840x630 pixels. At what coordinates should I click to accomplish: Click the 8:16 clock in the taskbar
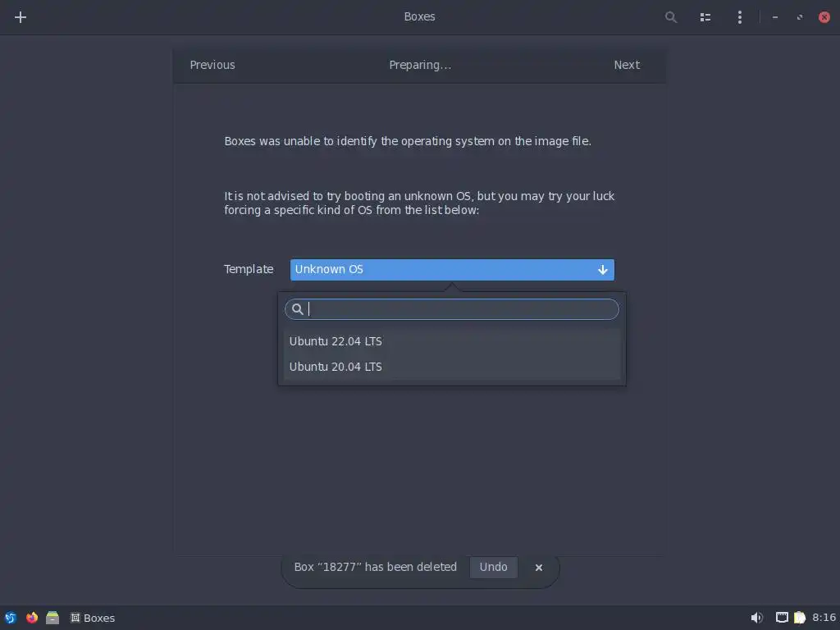(x=824, y=618)
